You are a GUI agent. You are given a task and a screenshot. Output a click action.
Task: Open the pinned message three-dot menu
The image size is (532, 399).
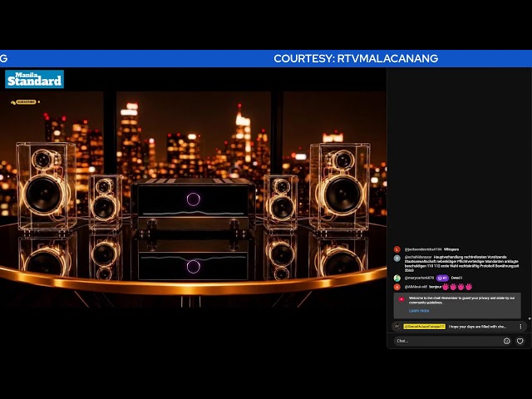pyautogui.click(x=520, y=327)
